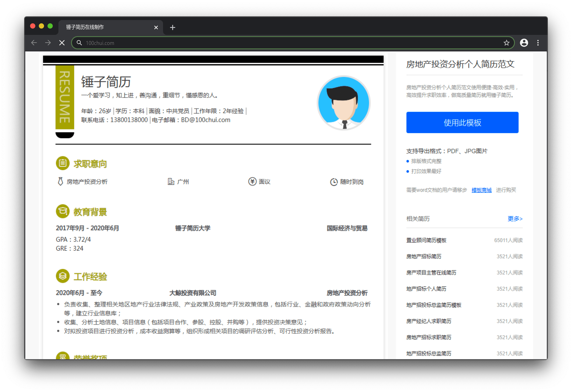Click the tie icon beside 房地产投资分析
Viewport: 572px width, 392px height.
pyautogui.click(x=60, y=181)
